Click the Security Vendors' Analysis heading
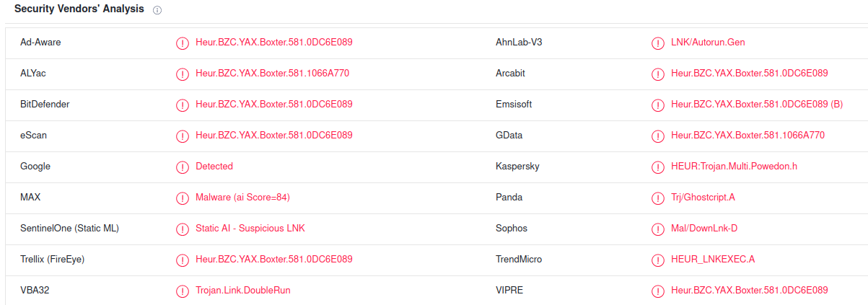Screen dimensions: 868x305 click(79, 9)
